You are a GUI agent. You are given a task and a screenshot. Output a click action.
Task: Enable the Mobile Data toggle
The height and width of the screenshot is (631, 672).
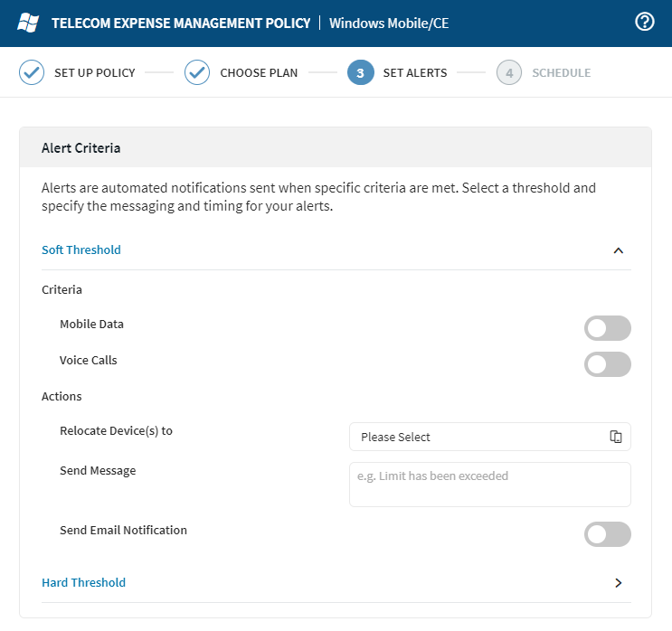point(607,328)
